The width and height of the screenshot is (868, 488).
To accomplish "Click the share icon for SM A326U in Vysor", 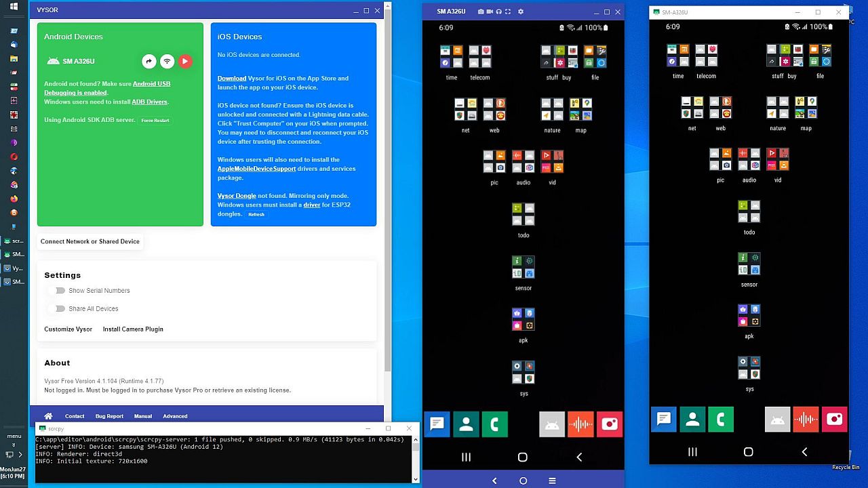I will coord(149,61).
